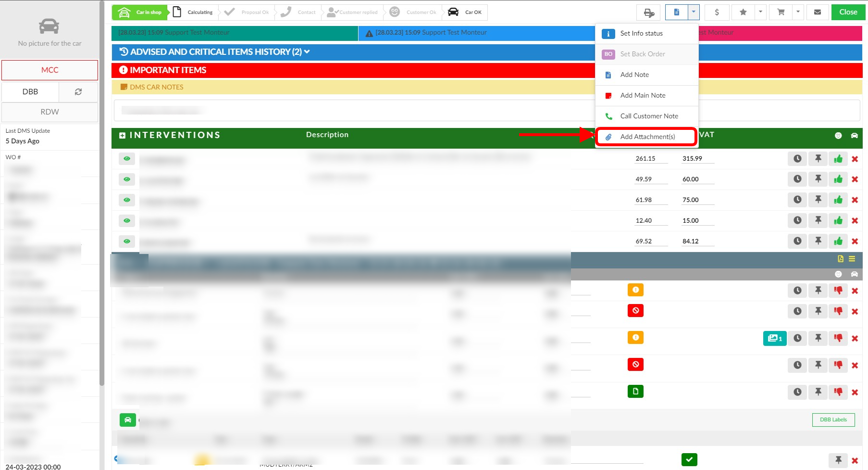The height and width of the screenshot is (470, 868).
Task: Click the dollar sign pricing icon
Action: click(717, 12)
